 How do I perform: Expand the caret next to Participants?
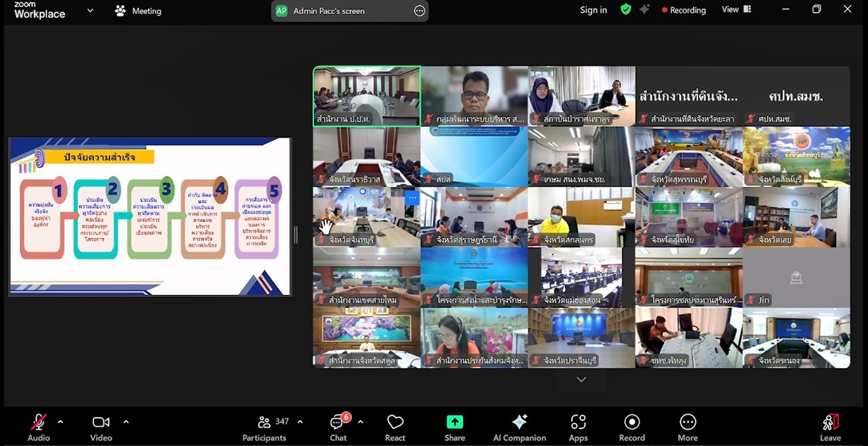[x=300, y=422]
